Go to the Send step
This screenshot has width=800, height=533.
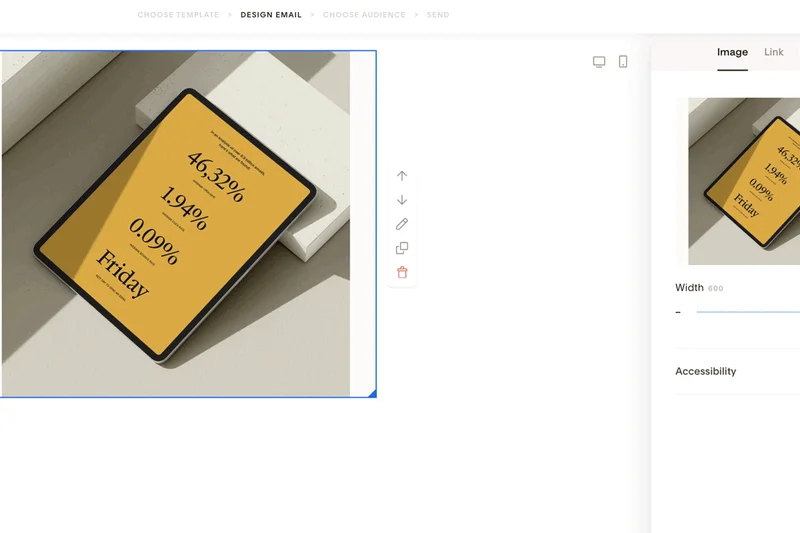438,15
